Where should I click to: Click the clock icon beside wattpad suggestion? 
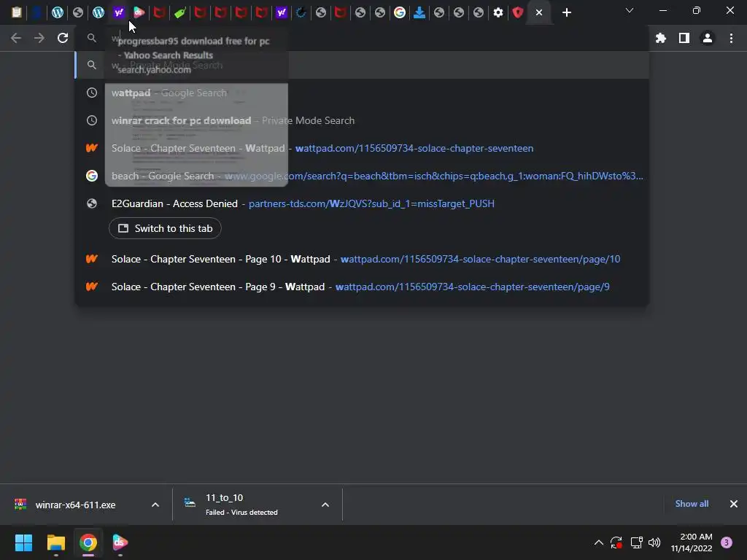click(92, 93)
